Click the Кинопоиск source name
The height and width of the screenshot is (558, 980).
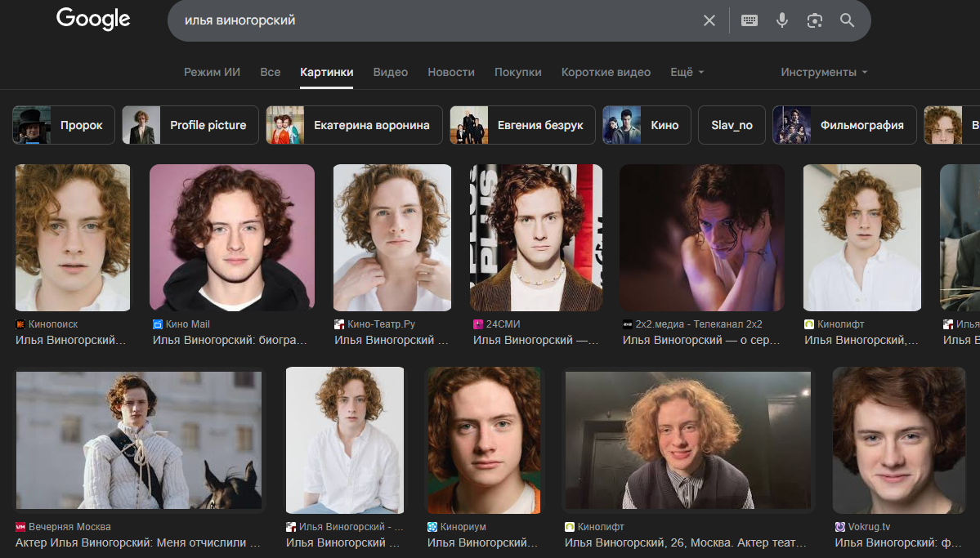point(53,324)
